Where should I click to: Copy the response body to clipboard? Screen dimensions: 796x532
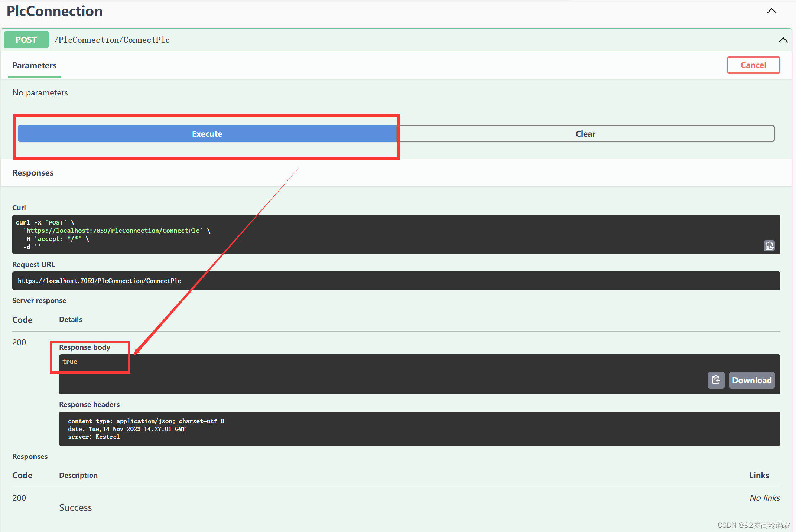coord(716,380)
